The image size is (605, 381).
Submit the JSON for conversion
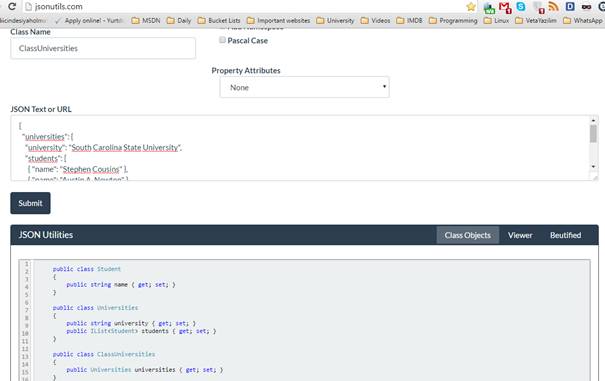click(x=30, y=203)
